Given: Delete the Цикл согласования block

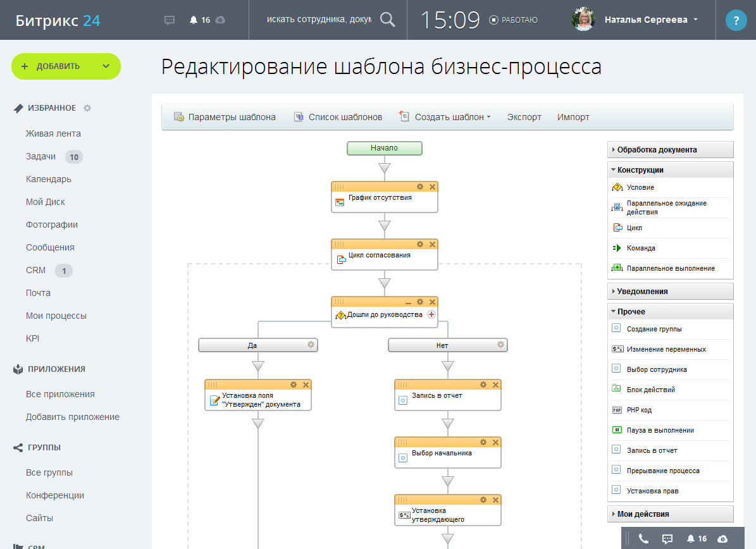Looking at the screenshot, I should tap(433, 244).
